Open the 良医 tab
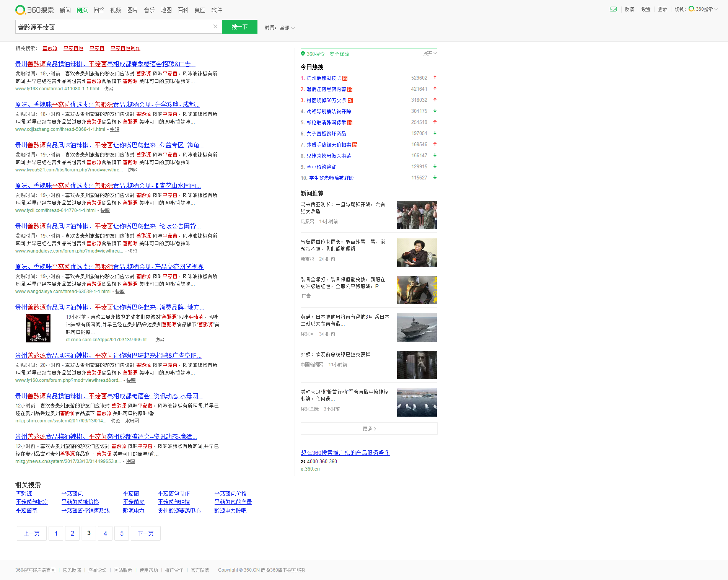728x580 pixels. point(200,10)
